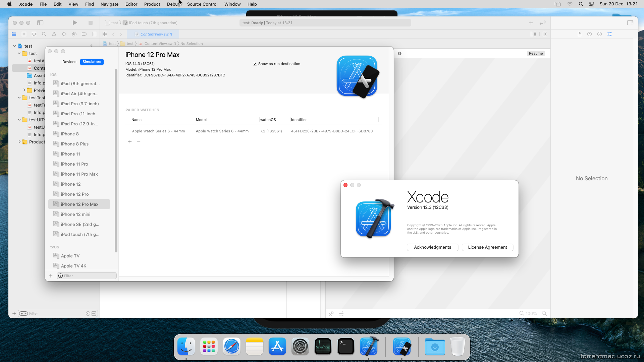Add a file in the navigator footer
Screen dimensions: 644x362
[14, 313]
